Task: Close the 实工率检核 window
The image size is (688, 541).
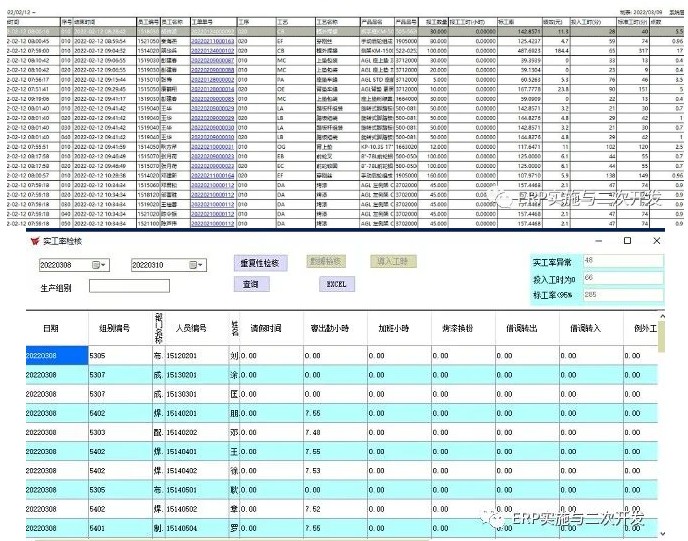Action: (x=656, y=241)
